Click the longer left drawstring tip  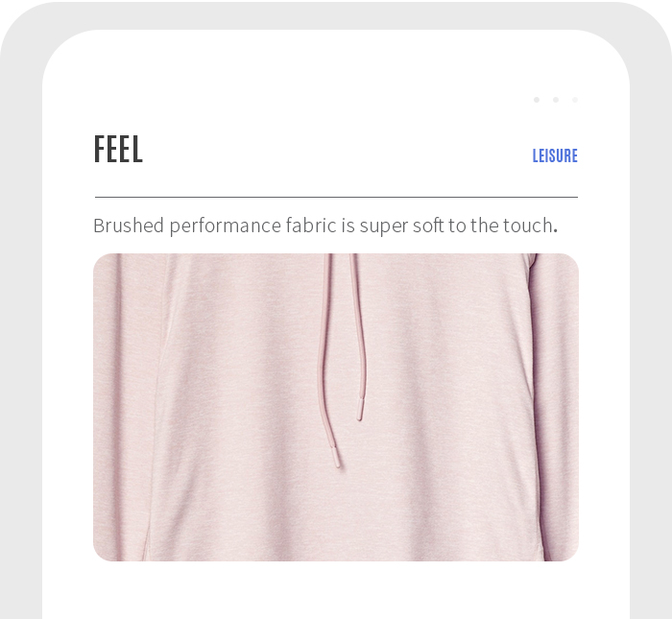336,457
